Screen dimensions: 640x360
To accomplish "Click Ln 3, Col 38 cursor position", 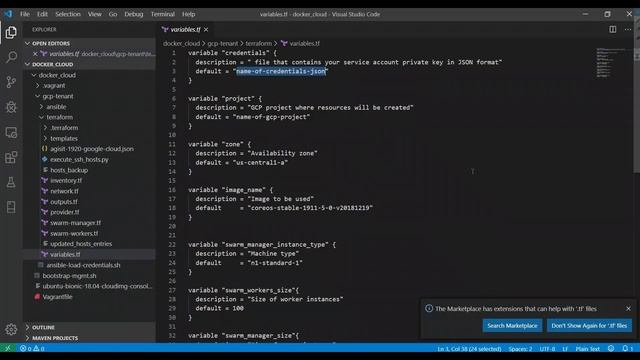I will tap(469, 349).
